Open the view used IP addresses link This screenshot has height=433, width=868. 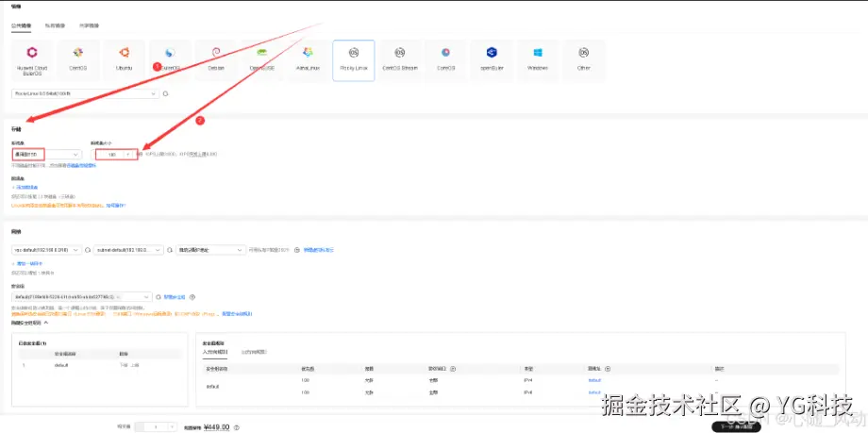319,250
